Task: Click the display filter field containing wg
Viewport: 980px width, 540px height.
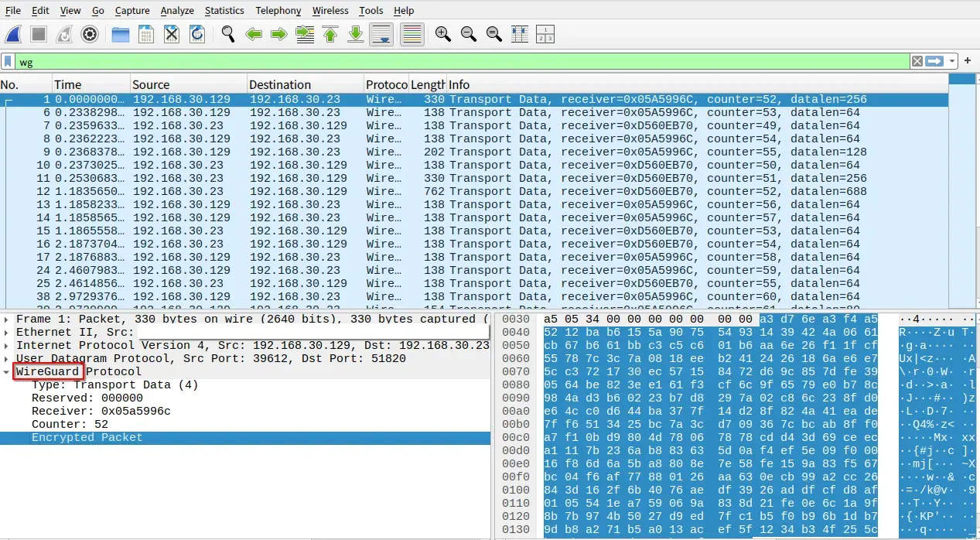Action: 463,61
